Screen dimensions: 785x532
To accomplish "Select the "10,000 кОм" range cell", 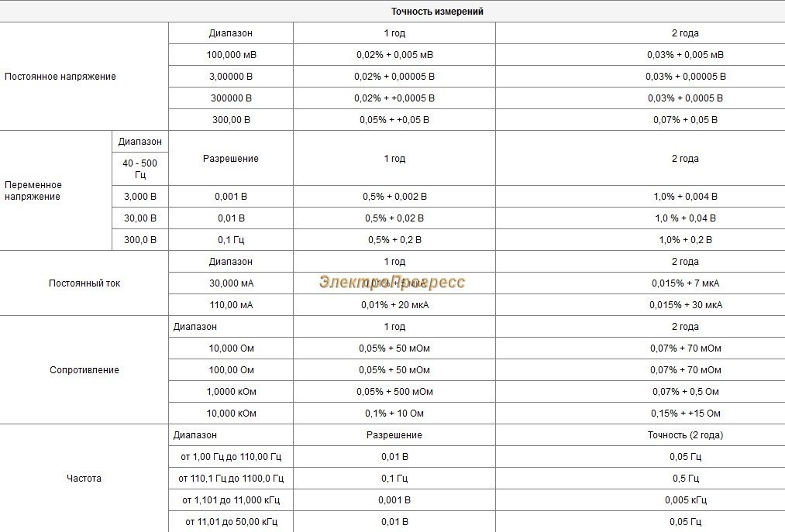I will [231, 414].
